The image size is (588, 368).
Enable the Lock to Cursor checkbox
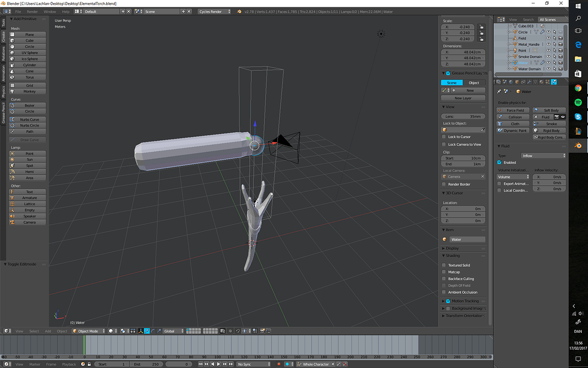444,137
